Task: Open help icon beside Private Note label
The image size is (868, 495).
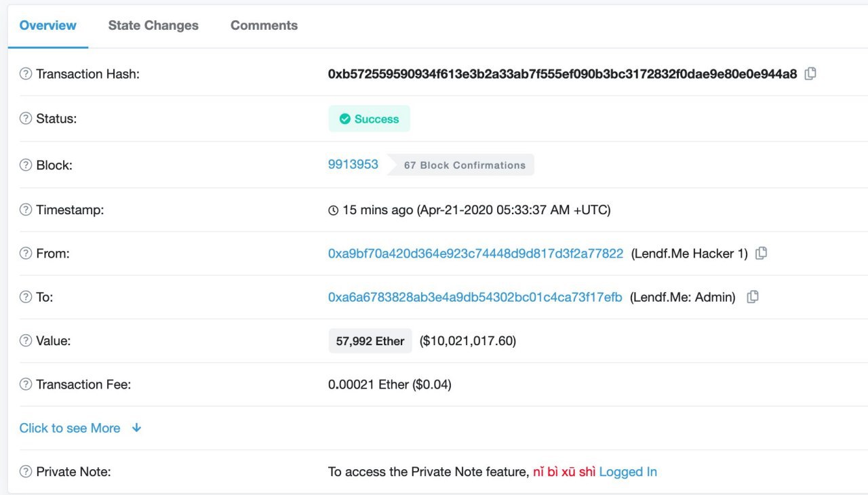Action: click(x=26, y=471)
